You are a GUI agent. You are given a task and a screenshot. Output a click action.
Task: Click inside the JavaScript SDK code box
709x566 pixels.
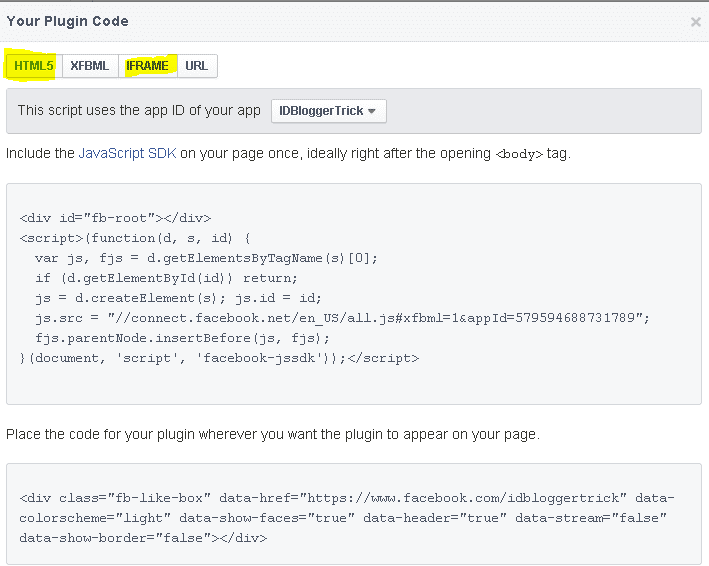(x=354, y=294)
